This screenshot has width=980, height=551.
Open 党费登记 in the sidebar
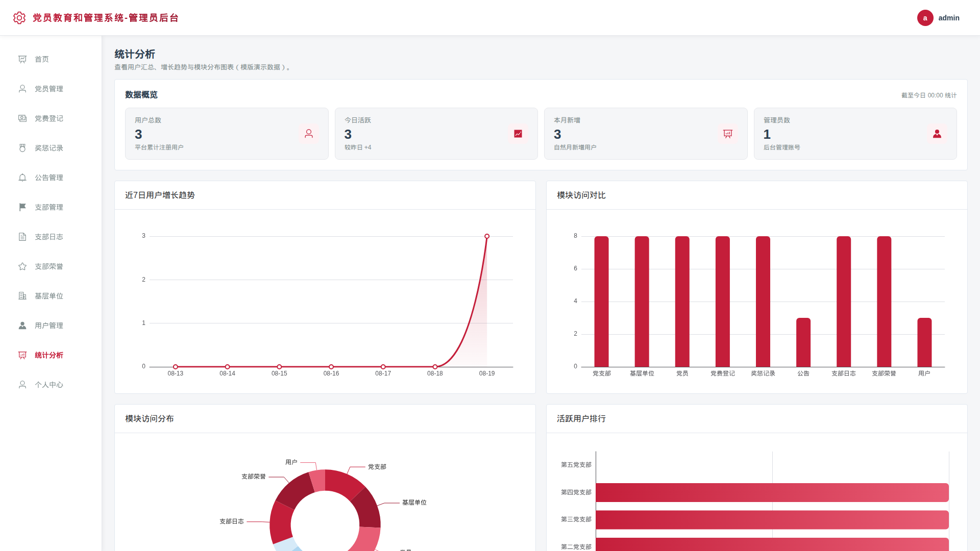(51, 118)
